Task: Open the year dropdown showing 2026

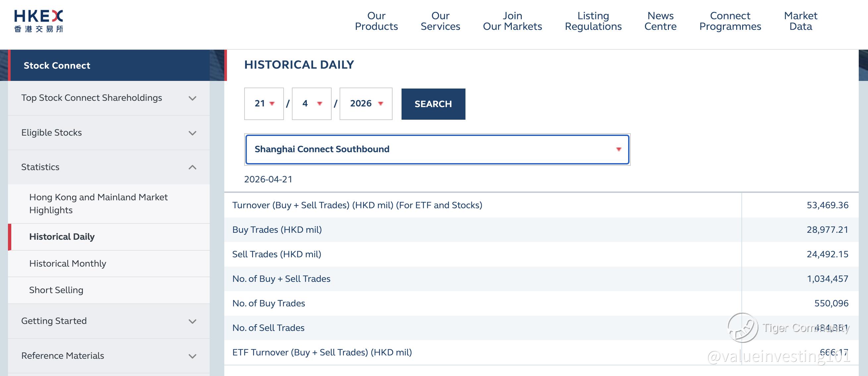Action: click(366, 103)
